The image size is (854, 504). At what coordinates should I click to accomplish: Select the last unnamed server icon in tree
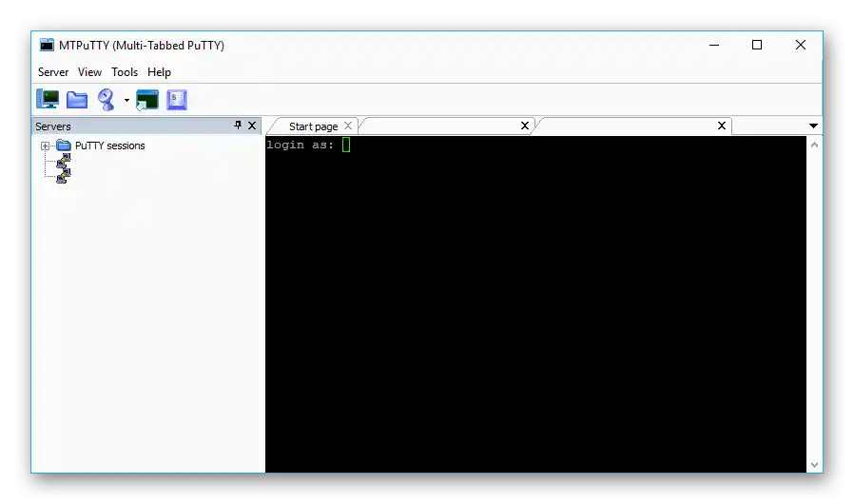pos(63,176)
